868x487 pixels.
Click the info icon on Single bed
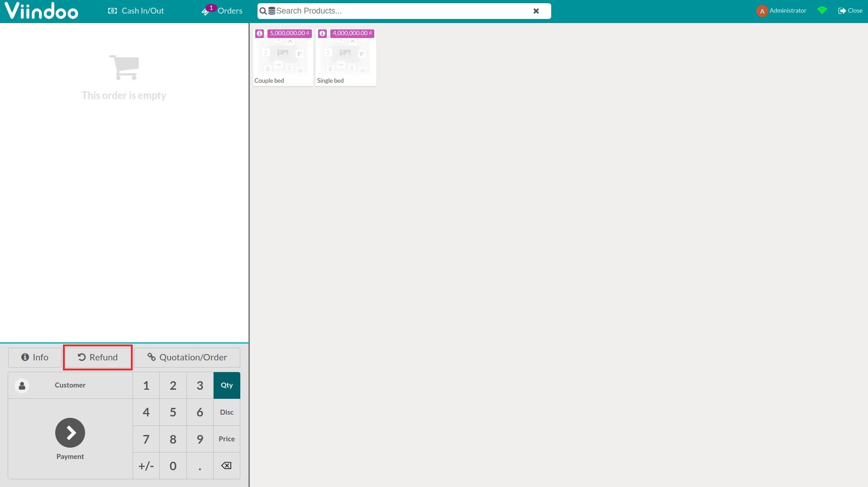[x=322, y=33]
